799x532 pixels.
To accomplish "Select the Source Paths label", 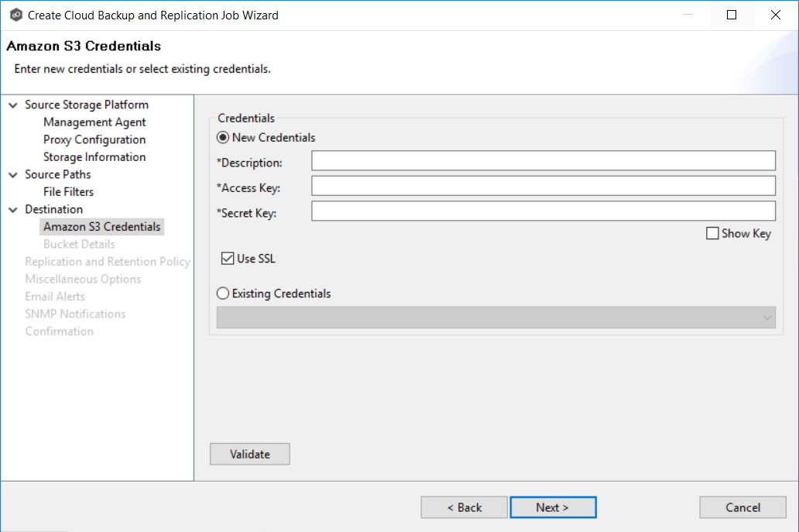I will tap(57, 175).
